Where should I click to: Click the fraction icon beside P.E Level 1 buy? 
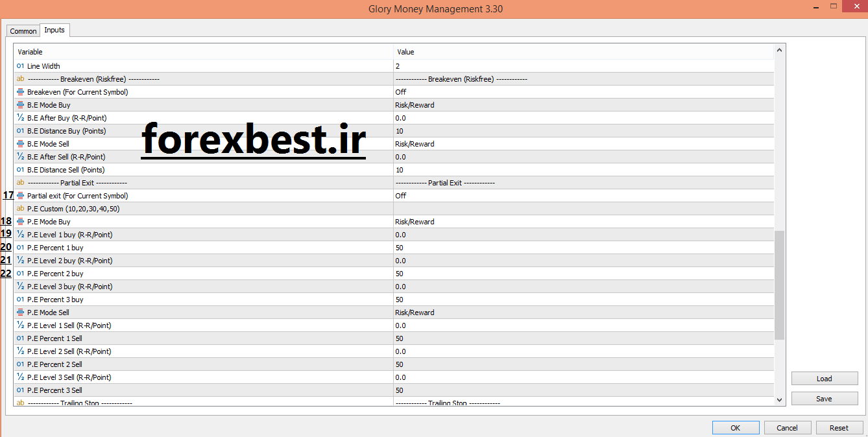coord(20,234)
